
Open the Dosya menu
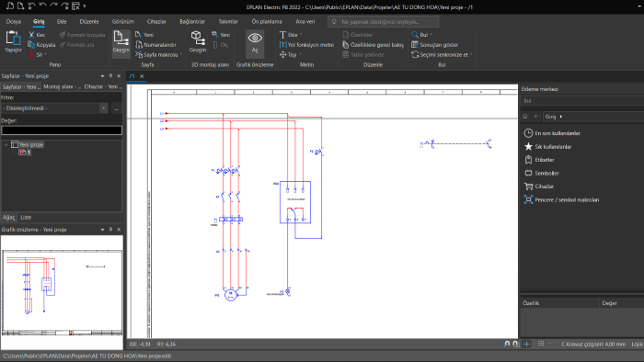(14, 21)
